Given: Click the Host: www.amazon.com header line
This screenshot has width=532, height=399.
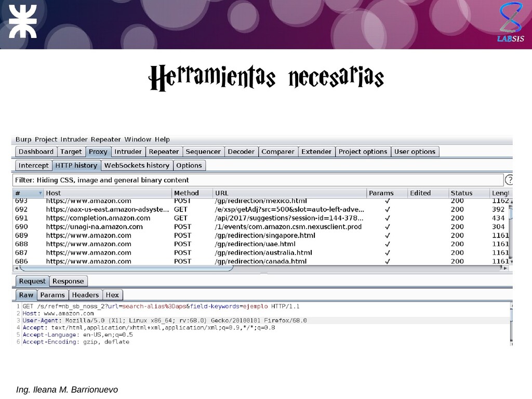Looking at the screenshot, I should [x=58, y=313].
